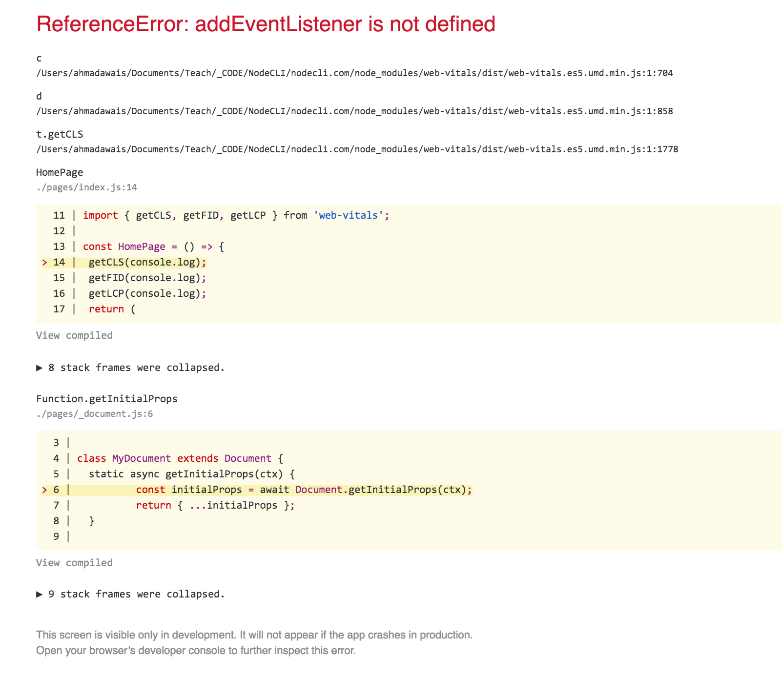Click the red arrow marker beside line 6

pos(44,490)
